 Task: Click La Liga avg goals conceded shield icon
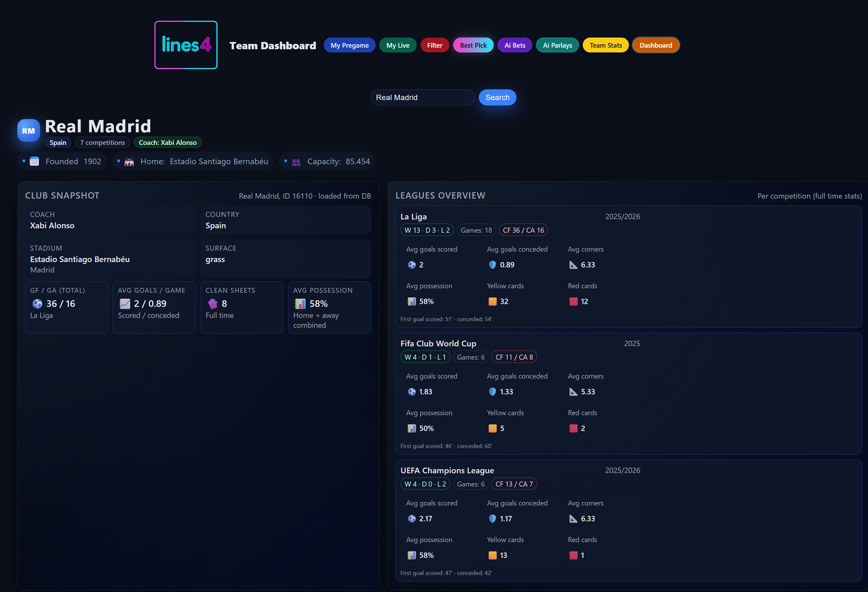492,265
